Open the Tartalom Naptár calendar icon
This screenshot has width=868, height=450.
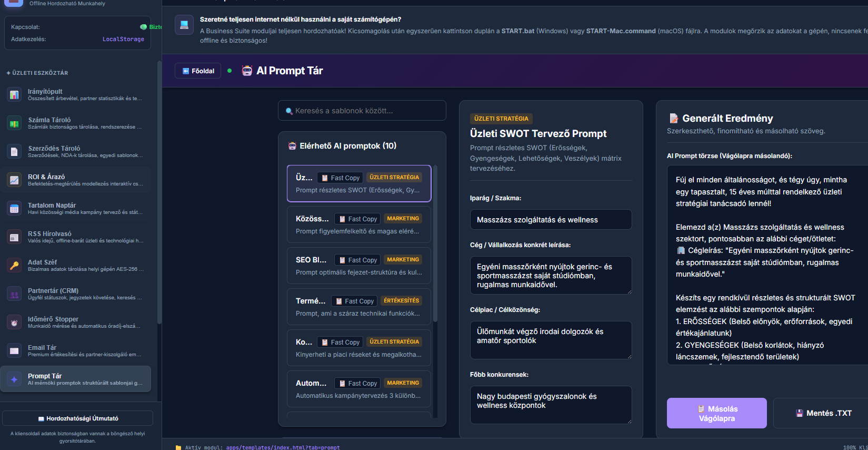click(14, 209)
